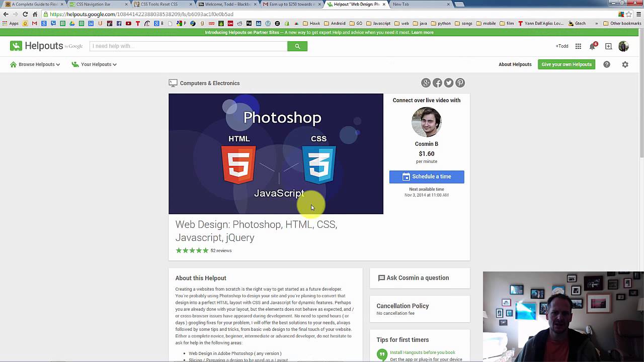This screenshot has height=362, width=644.
Task: Click the browser Home icon
Action: point(35,14)
